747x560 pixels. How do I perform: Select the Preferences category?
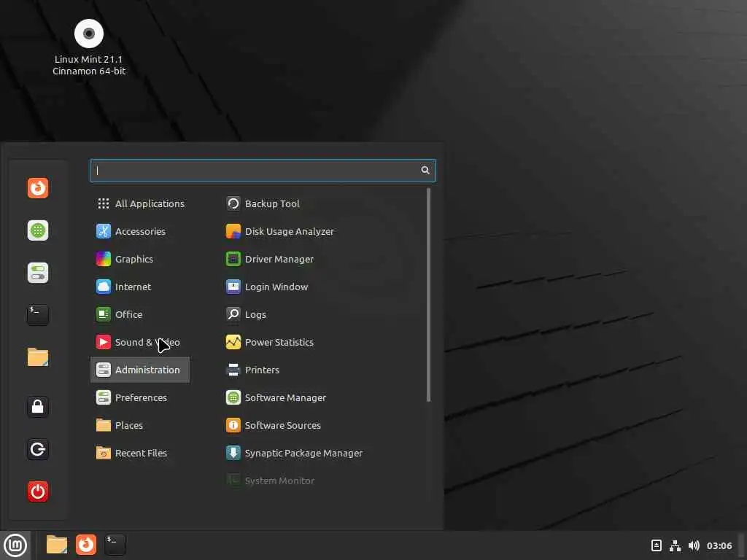[x=140, y=397]
